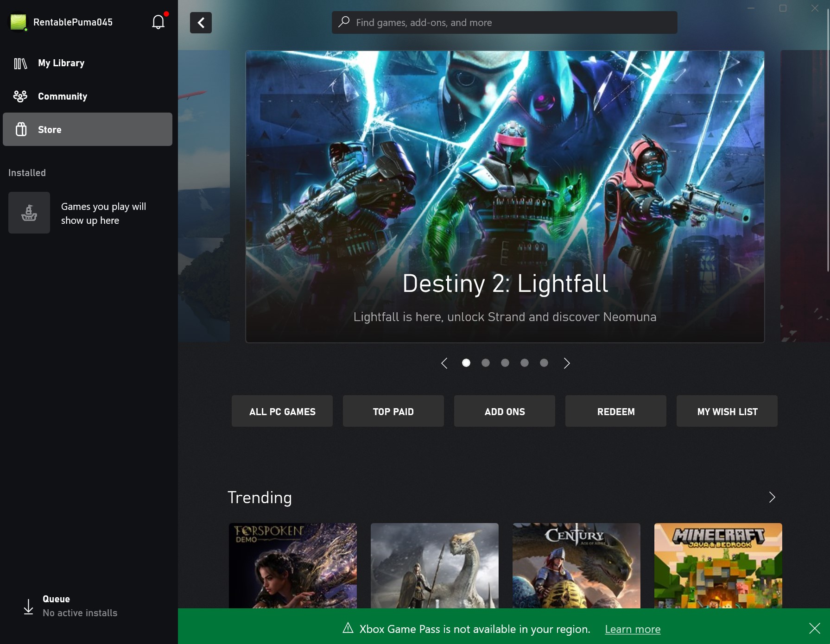This screenshot has width=830, height=644.
Task: Open ALL PC GAMES
Action: coord(282,411)
